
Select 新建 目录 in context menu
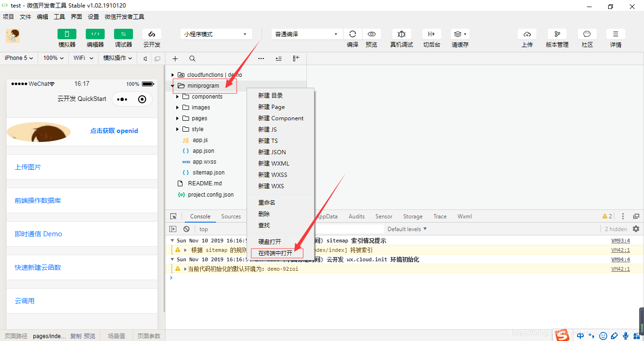point(281,95)
